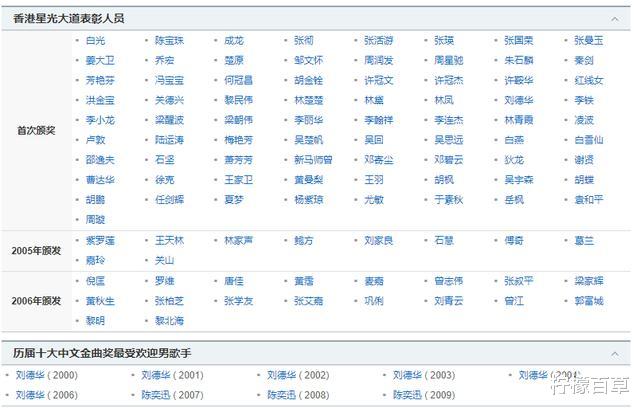Open the 白光 link

(96, 40)
